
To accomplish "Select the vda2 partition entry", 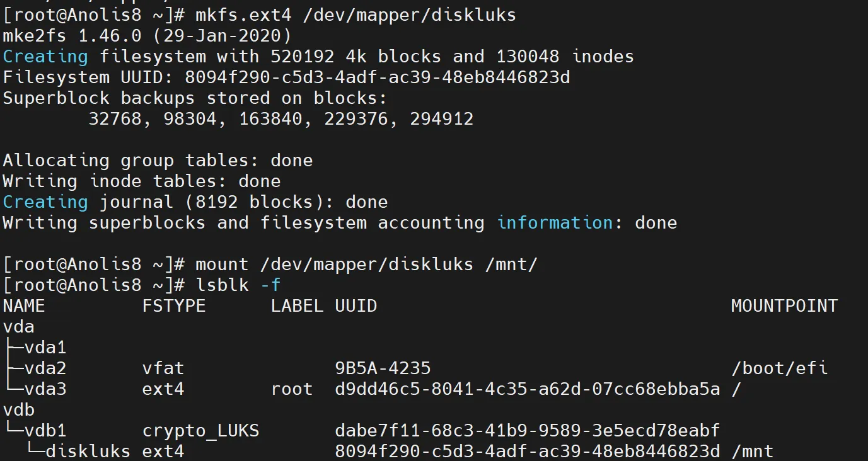I will coord(45,368).
